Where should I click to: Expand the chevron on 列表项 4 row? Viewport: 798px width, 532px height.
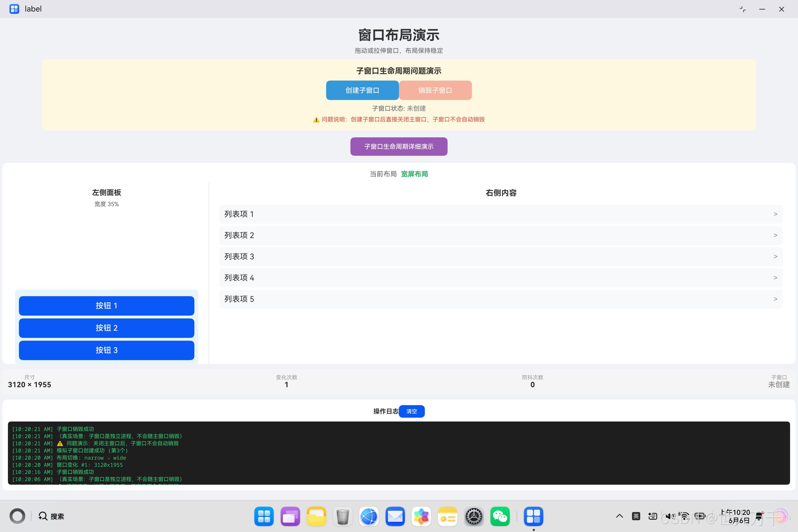click(775, 278)
